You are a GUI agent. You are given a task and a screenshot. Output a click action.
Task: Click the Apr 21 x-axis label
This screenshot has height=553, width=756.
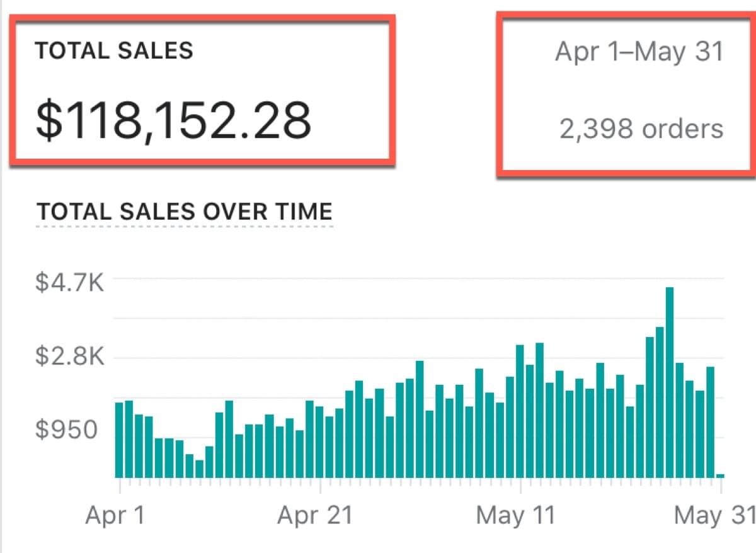[315, 516]
